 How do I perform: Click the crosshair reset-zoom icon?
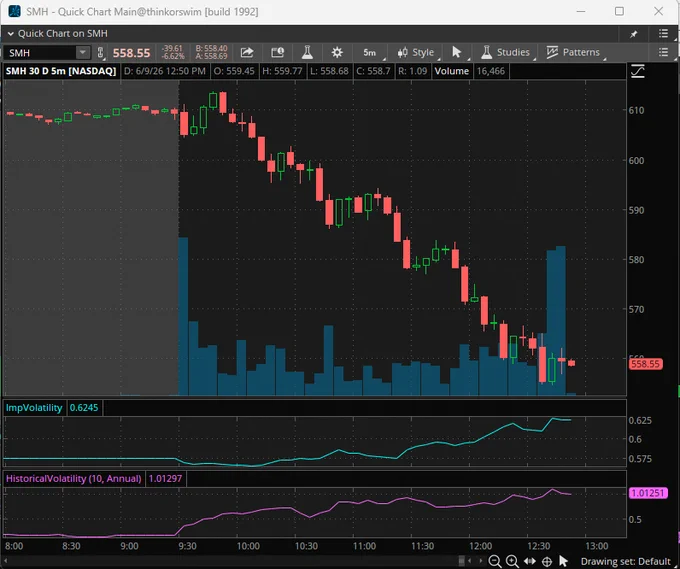[547, 562]
